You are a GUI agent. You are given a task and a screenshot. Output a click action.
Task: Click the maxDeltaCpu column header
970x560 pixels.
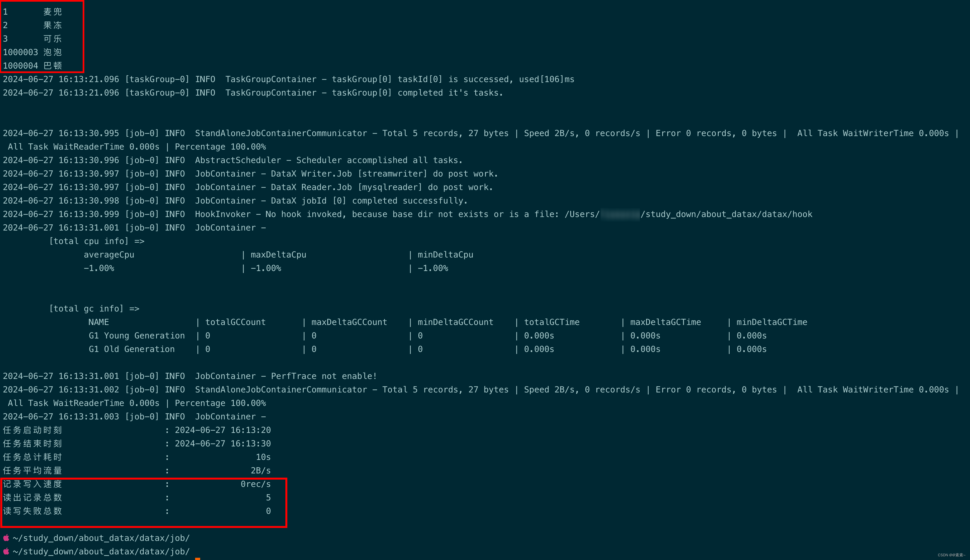(278, 255)
